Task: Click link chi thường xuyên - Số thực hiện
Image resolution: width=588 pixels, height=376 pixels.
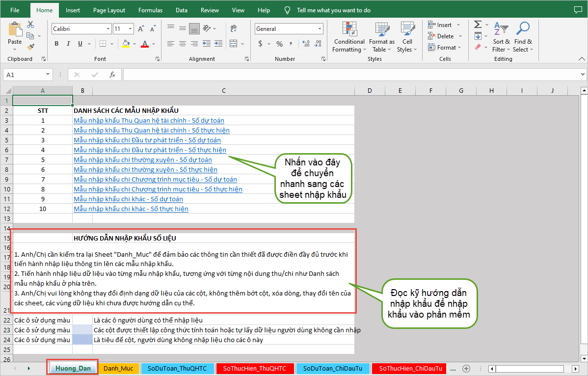Action: pyautogui.click(x=145, y=169)
